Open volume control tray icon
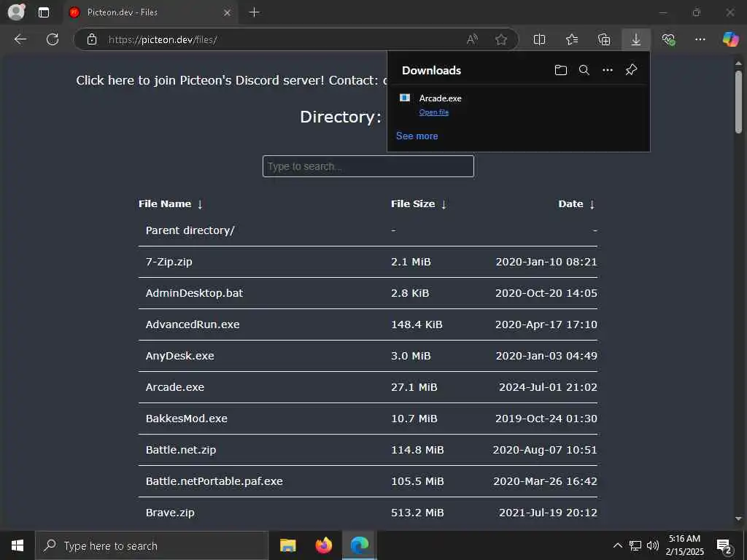747x560 pixels. [x=652, y=545]
